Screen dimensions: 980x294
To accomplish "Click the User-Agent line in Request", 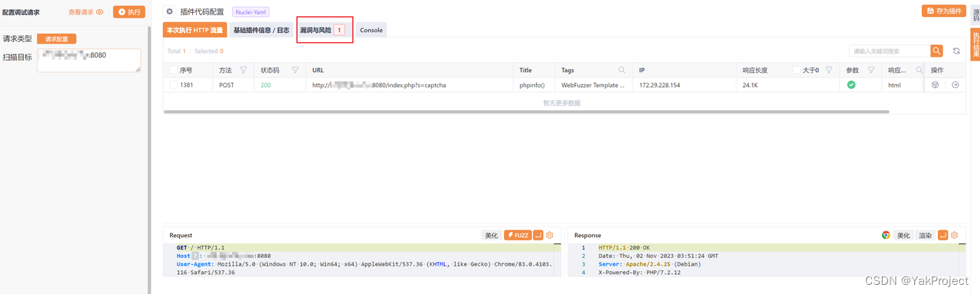I will (x=364, y=267).
